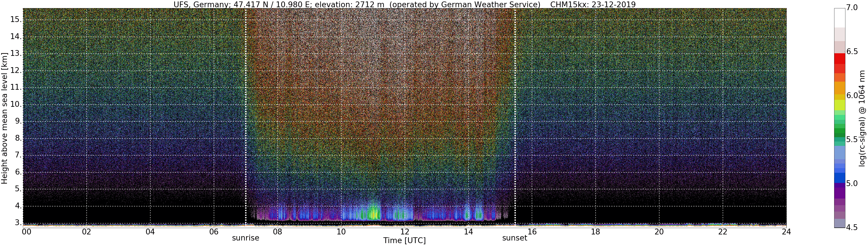868x246 pixels.
Task: Click the '4.' height axis tick label
Action: pos(18,206)
